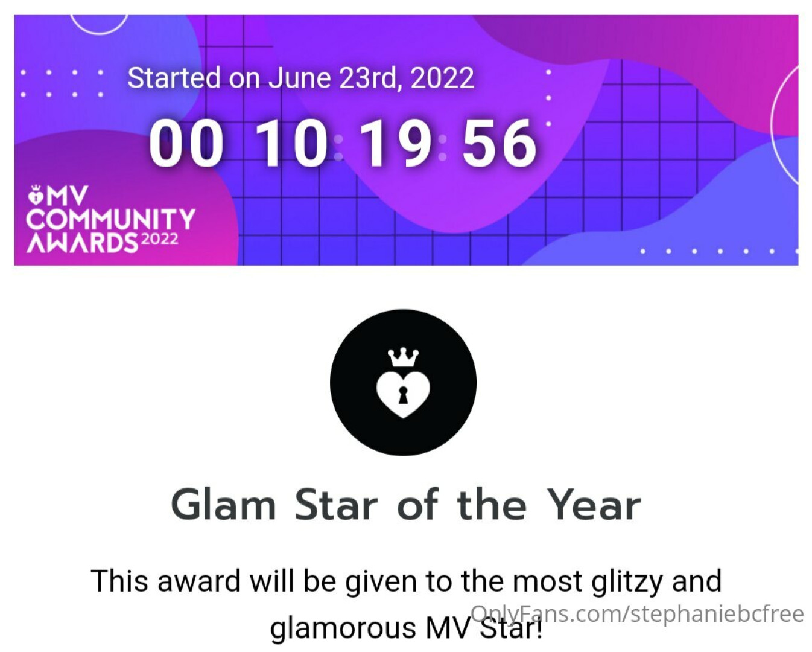Click the colon between '10' and '19'
The width and height of the screenshot is (812, 652).
coord(338,148)
